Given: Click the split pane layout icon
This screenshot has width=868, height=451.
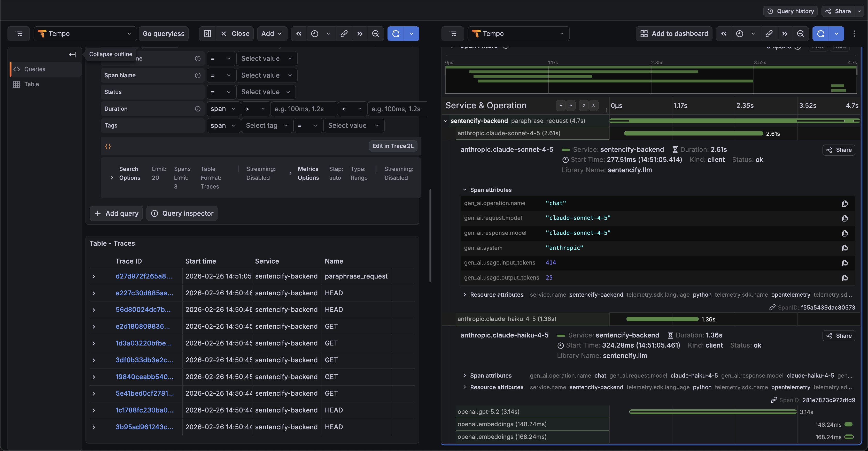Looking at the screenshot, I should click(x=207, y=34).
